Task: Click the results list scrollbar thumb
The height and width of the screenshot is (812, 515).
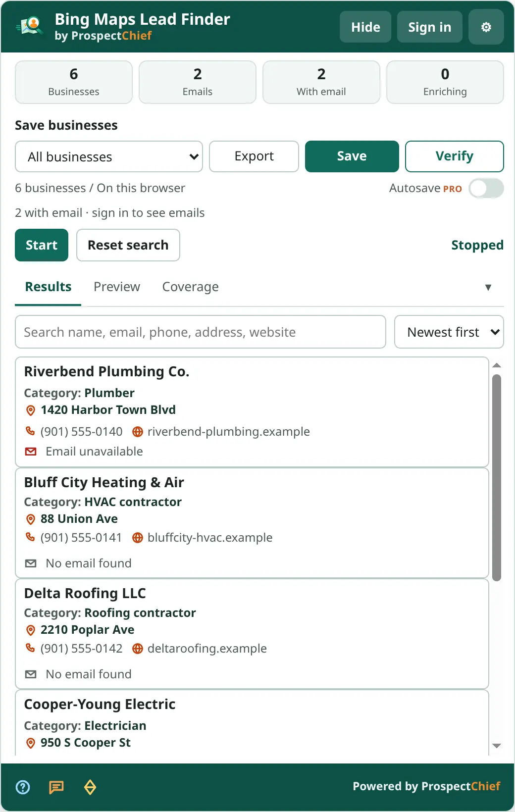Action: pyautogui.click(x=497, y=477)
